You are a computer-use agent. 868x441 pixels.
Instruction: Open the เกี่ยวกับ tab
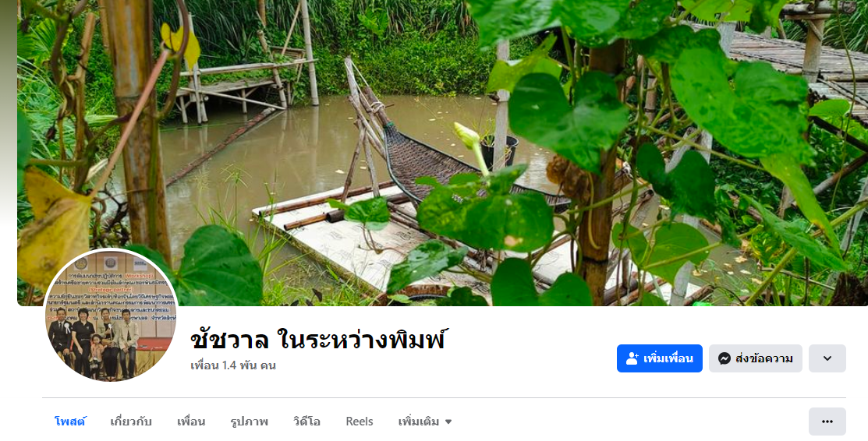tap(131, 422)
